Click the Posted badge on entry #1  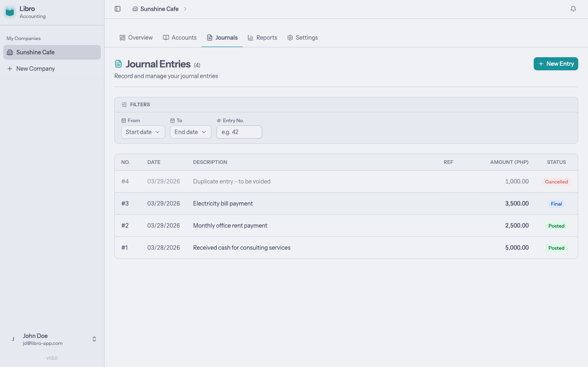pyautogui.click(x=556, y=248)
